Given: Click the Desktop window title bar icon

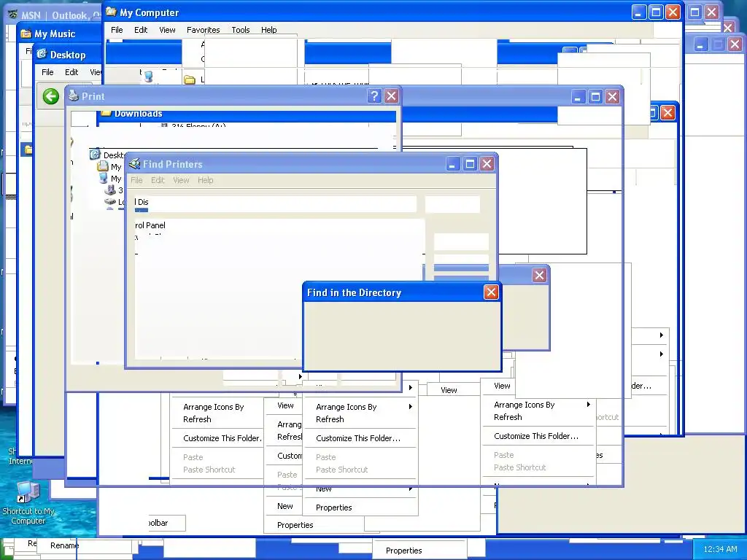Looking at the screenshot, I should [42, 54].
